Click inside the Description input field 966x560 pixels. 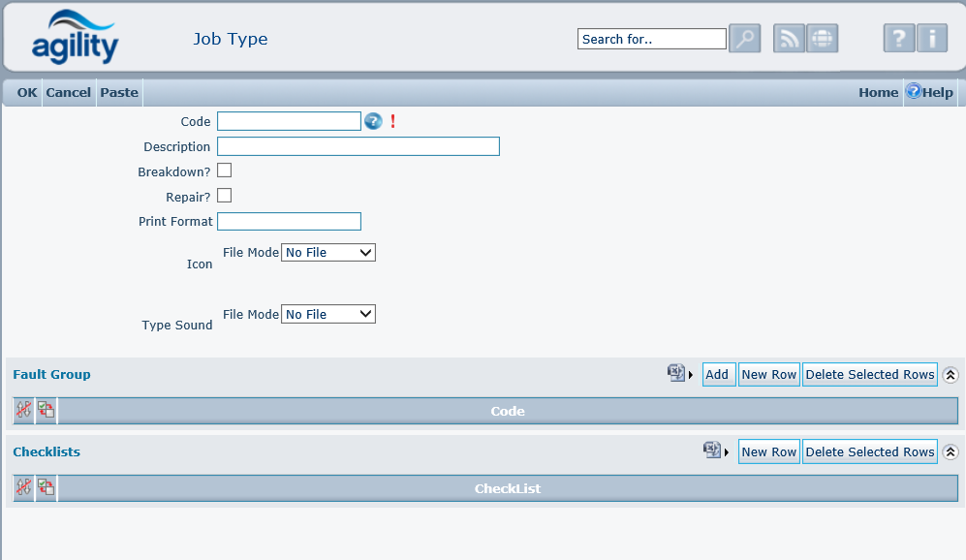(x=358, y=145)
